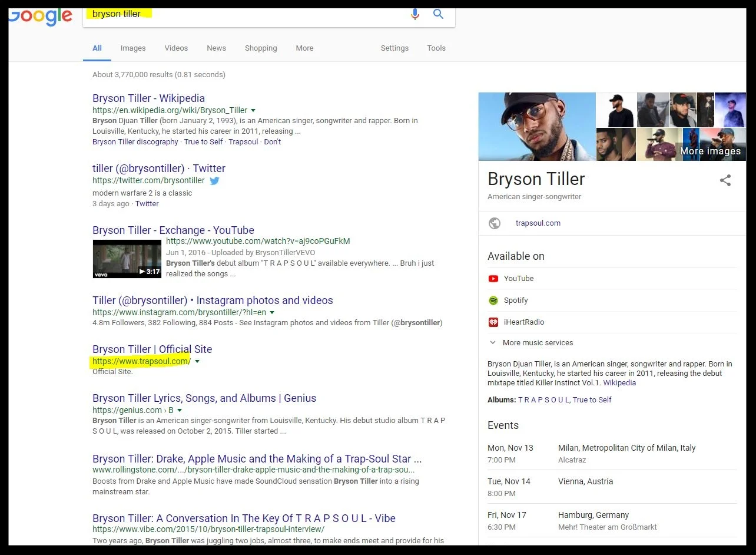This screenshot has height=555, width=756.
Task: Click the iHeartRadio text link under Available on
Action: (x=524, y=322)
